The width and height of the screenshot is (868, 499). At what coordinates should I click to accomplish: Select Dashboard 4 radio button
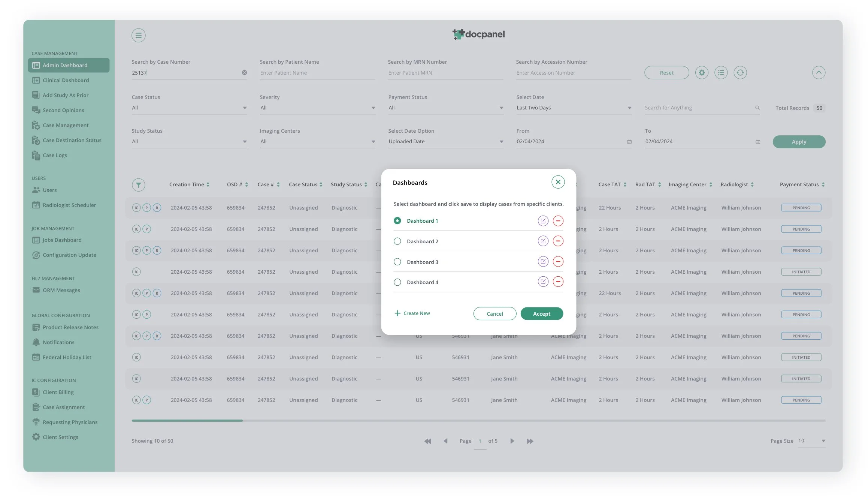pos(397,282)
